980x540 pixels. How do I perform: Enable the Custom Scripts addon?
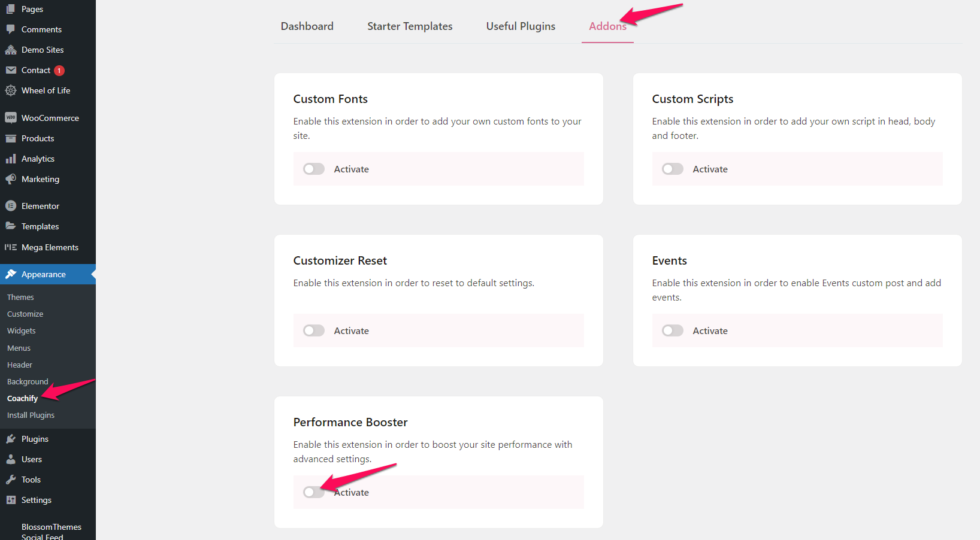[672, 169]
